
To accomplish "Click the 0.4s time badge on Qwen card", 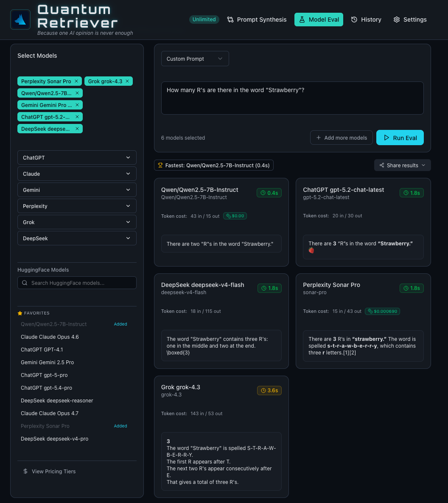I will 269,193.
